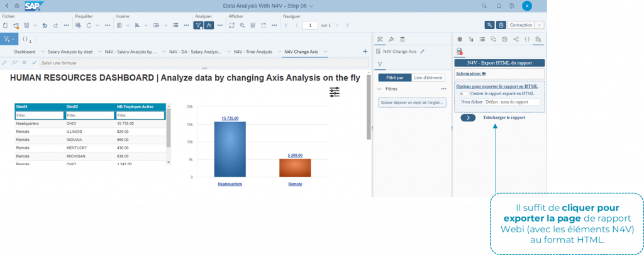Switch to the N4V - Time Analysis tab

[x=253, y=52]
